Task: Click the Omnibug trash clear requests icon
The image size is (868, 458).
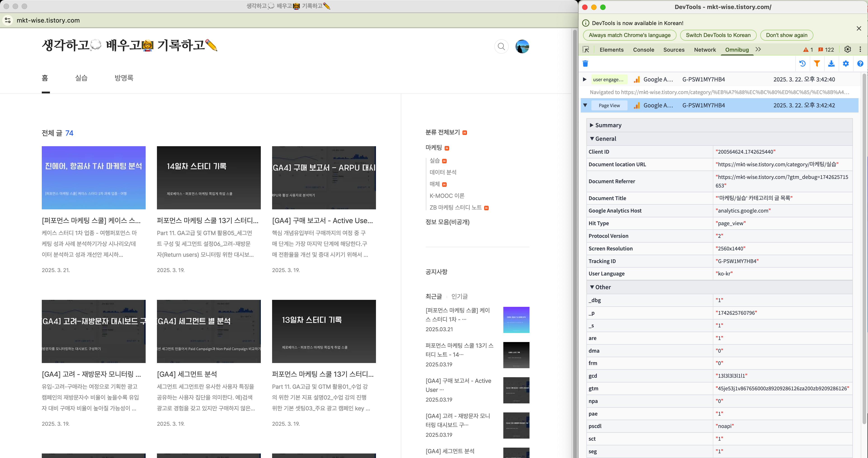Action: tap(585, 64)
